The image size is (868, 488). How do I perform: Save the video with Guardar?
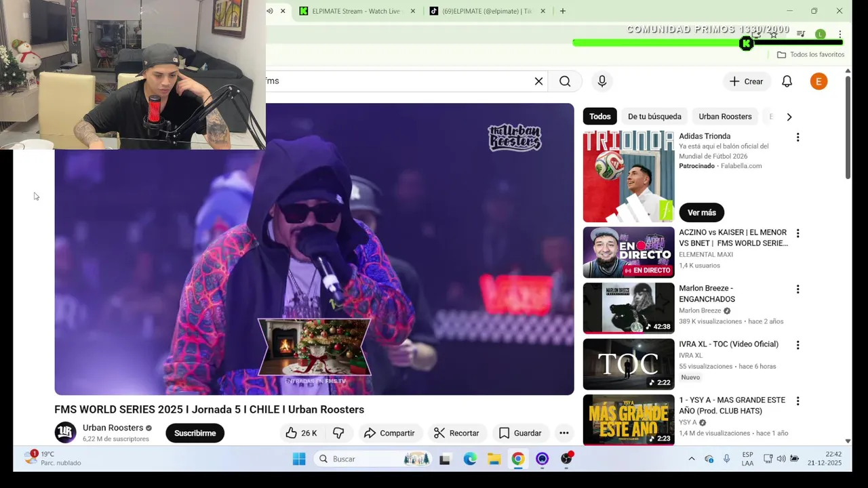(520, 433)
